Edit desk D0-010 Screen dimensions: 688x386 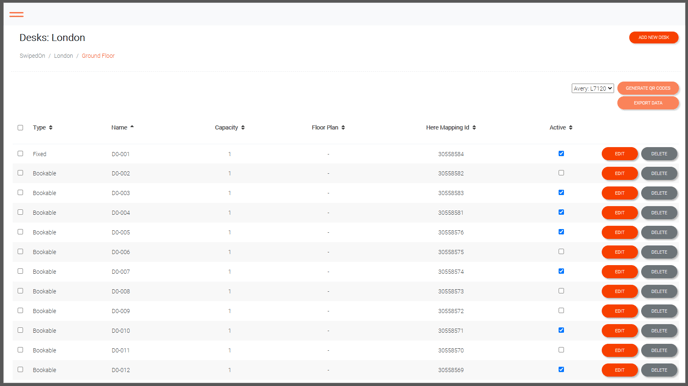pyautogui.click(x=619, y=331)
